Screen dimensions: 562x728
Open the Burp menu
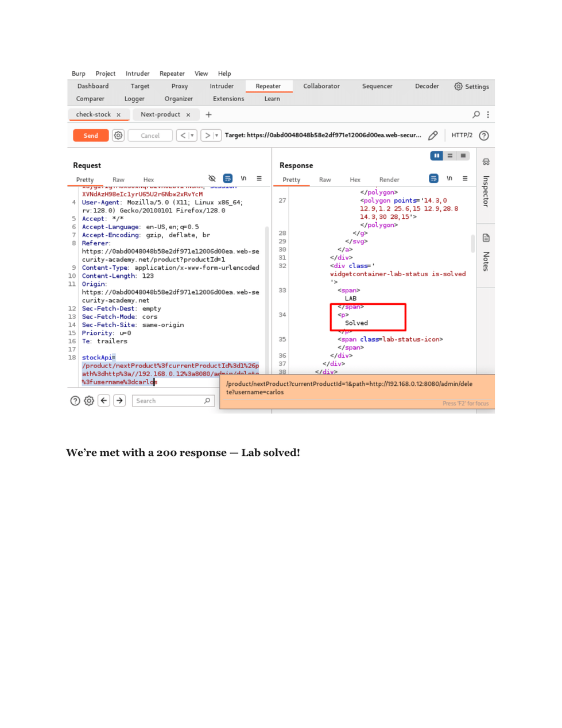(x=78, y=73)
